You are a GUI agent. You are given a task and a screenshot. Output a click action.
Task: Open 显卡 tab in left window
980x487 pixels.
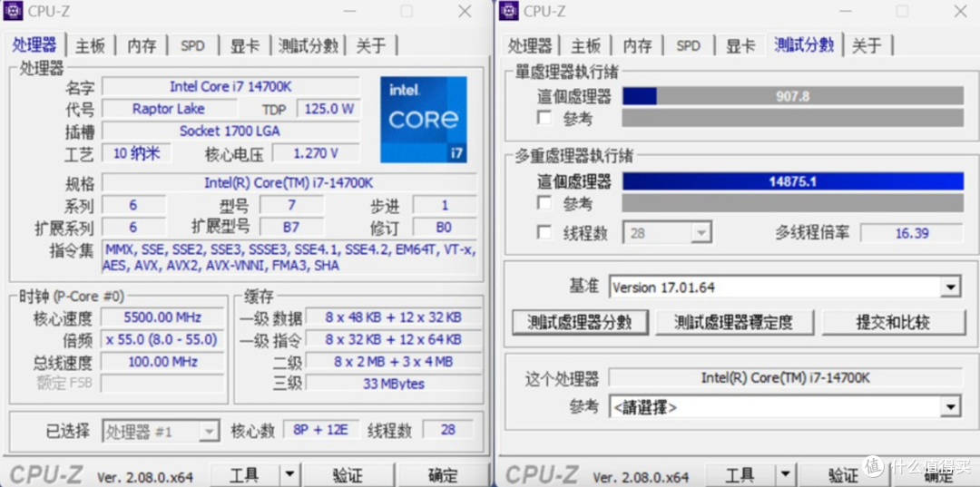pos(244,45)
